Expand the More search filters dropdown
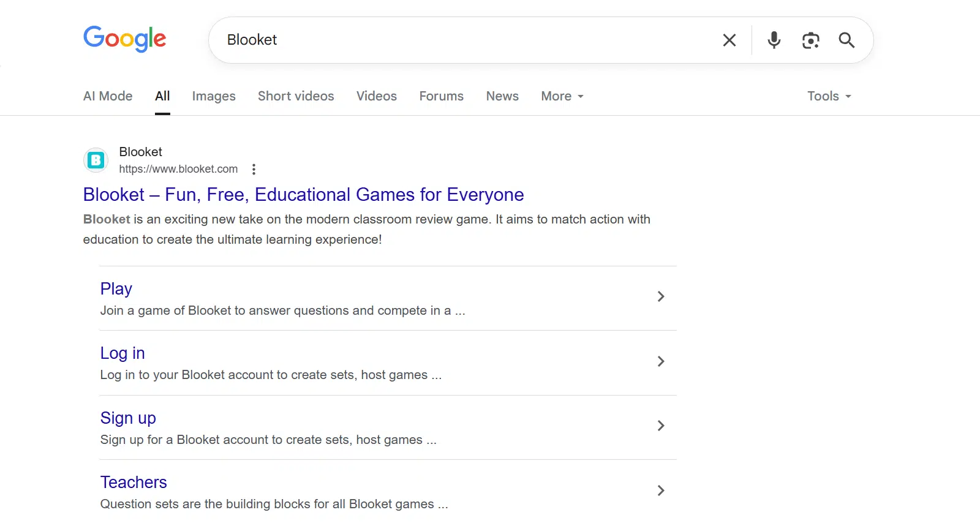This screenshot has width=980, height=526. pos(562,96)
